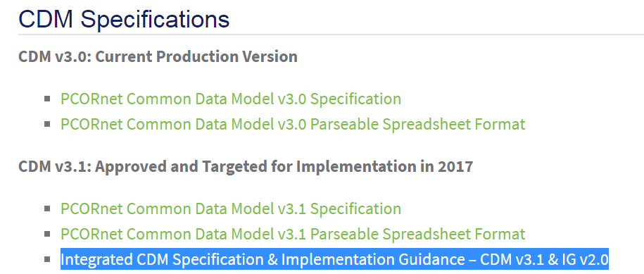Click the bullet before v3.0 Parseable Spreadsheet Format
644x274 pixels.
(47, 124)
